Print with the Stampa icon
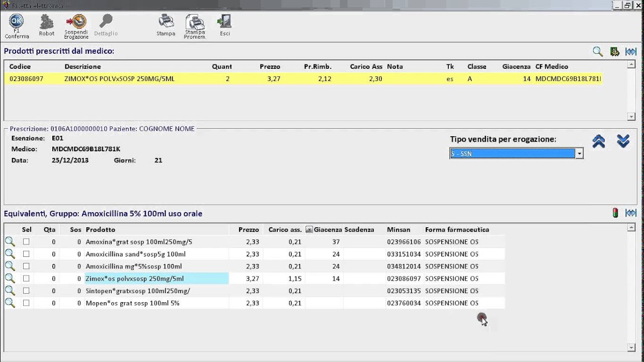This screenshot has width=644, height=362. [x=166, y=22]
